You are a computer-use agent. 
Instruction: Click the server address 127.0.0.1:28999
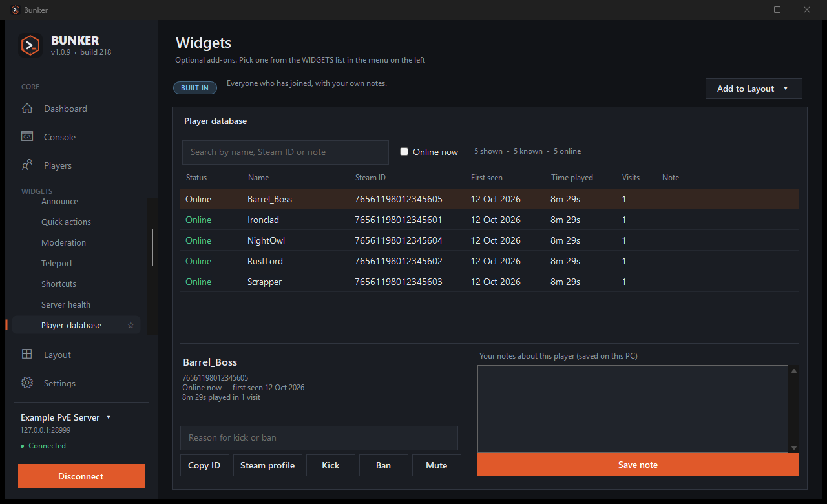(x=46, y=430)
